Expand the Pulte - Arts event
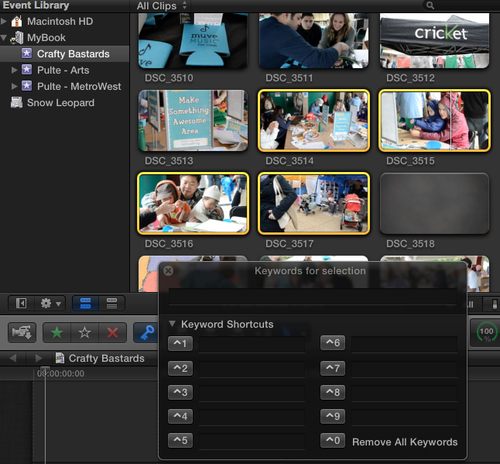Viewport: 500px width, 464px height. point(14,70)
